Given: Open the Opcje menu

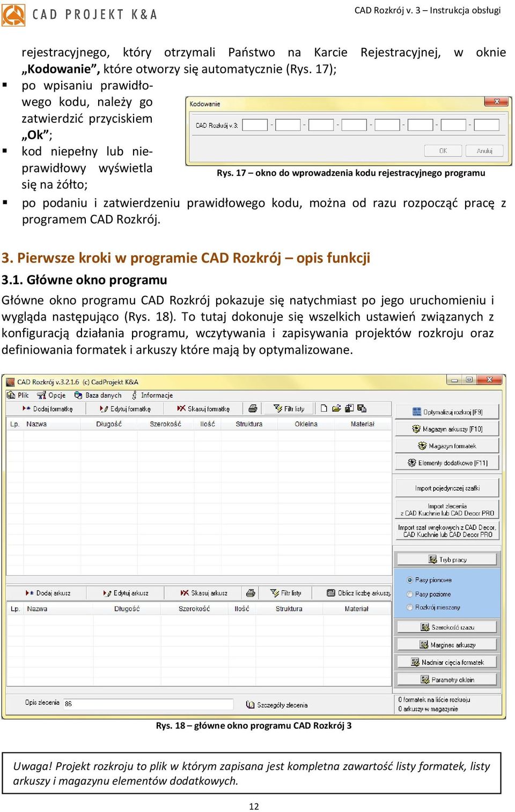Looking at the screenshot, I should point(51,395).
